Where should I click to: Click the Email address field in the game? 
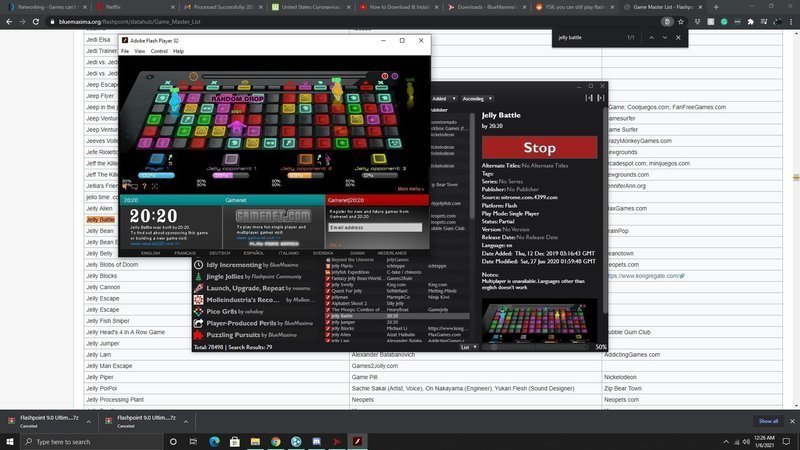[375, 228]
